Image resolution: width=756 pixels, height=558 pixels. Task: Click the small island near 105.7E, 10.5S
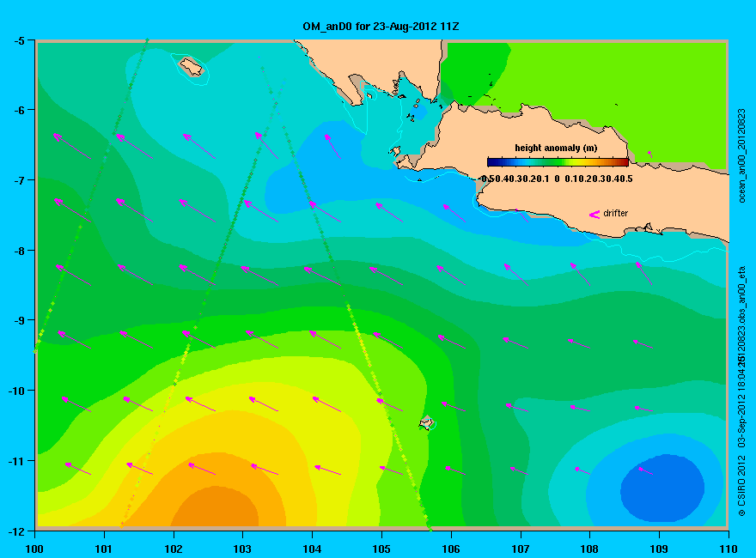coord(426,422)
